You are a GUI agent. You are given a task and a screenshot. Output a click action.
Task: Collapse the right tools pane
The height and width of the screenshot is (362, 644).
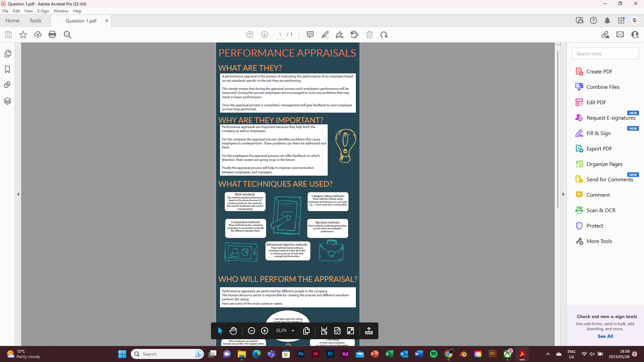pos(563,194)
